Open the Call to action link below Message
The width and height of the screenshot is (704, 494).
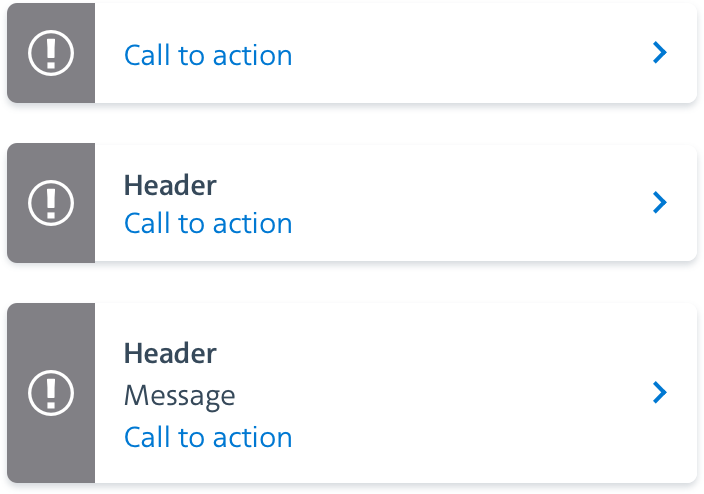click(208, 437)
